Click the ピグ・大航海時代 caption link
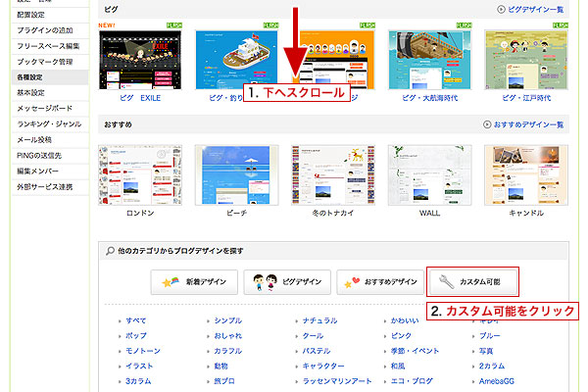Image resolution: width=588 pixels, height=392 pixels. pyautogui.click(x=430, y=98)
